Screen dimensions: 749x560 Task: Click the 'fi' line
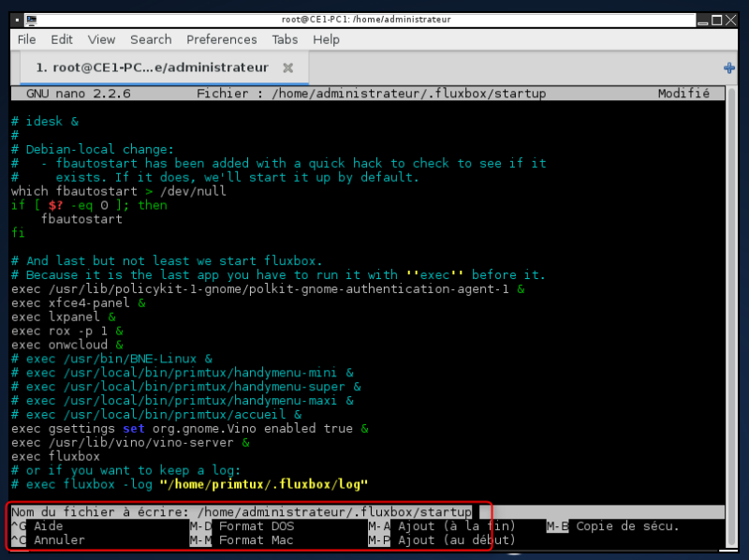18,232
